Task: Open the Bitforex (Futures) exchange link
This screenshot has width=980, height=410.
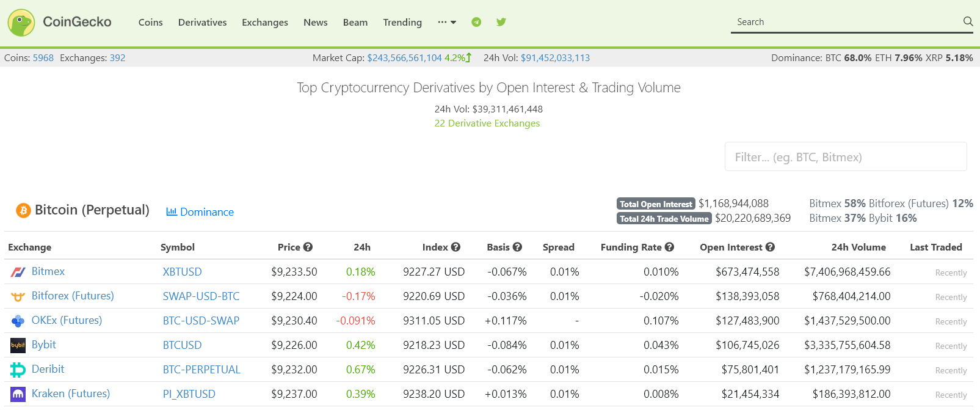Action: pyautogui.click(x=73, y=296)
